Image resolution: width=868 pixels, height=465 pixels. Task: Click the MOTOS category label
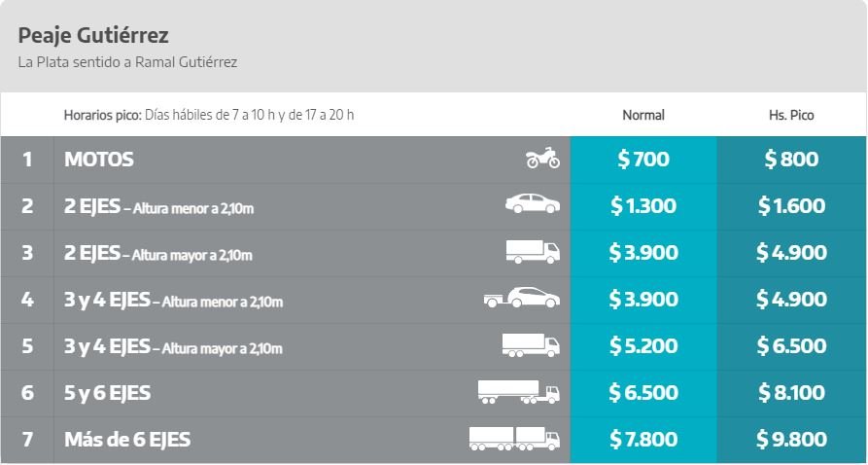coord(99,160)
